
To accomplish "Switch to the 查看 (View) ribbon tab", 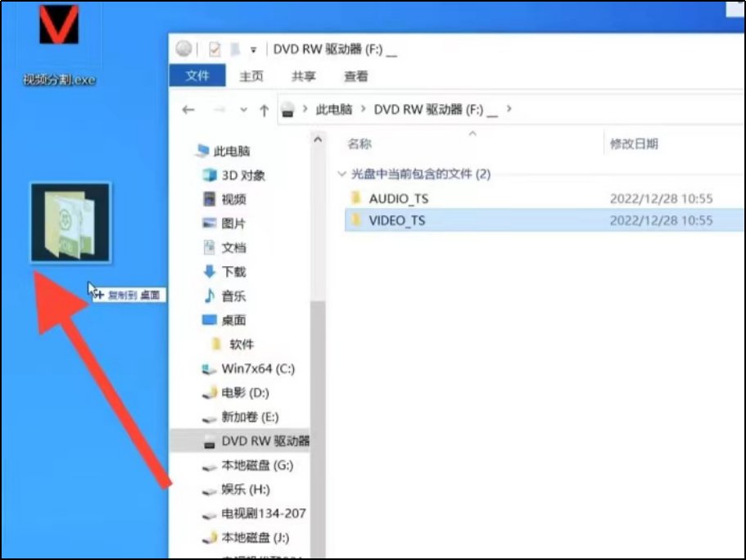I will pyautogui.click(x=356, y=75).
